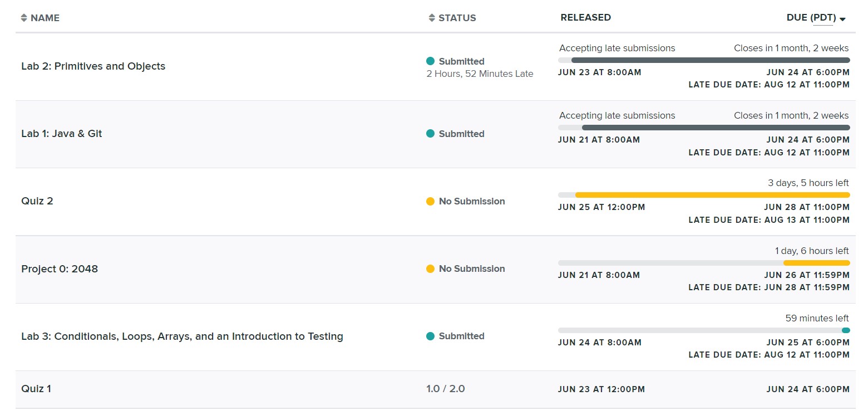Click the green status dot for Lab 2

click(430, 61)
